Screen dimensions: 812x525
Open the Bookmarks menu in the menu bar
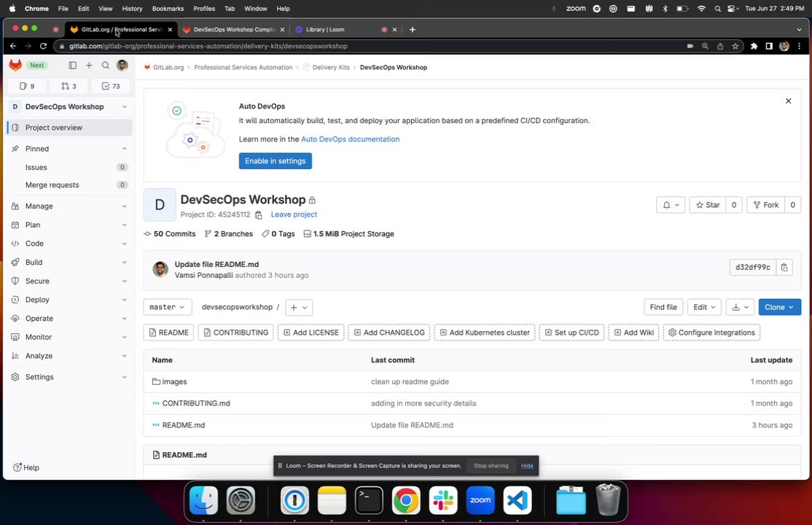click(x=168, y=8)
